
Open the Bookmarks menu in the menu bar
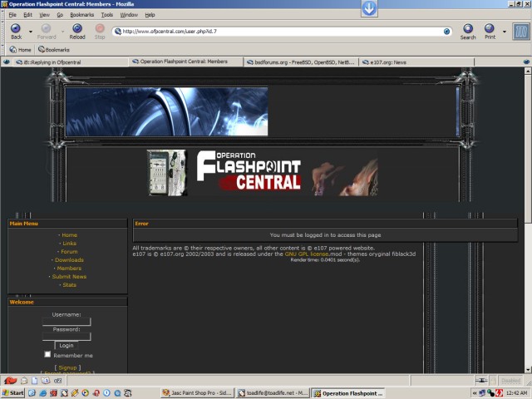coord(81,15)
